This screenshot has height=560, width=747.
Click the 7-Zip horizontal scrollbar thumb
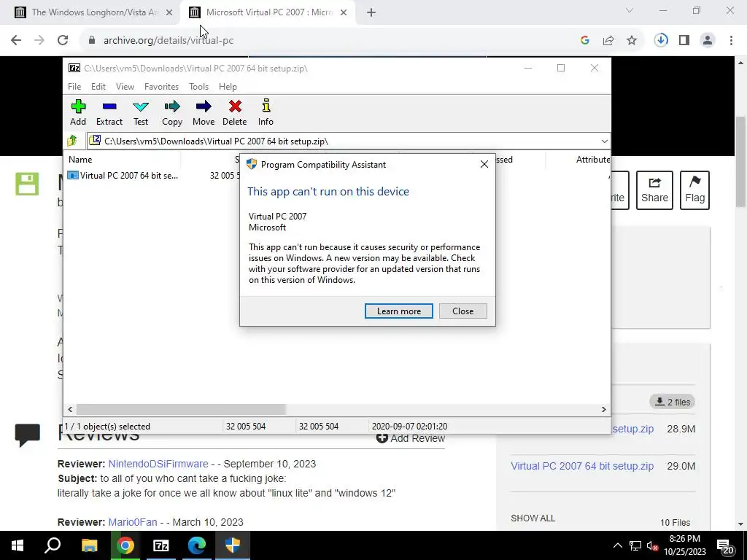181,409
